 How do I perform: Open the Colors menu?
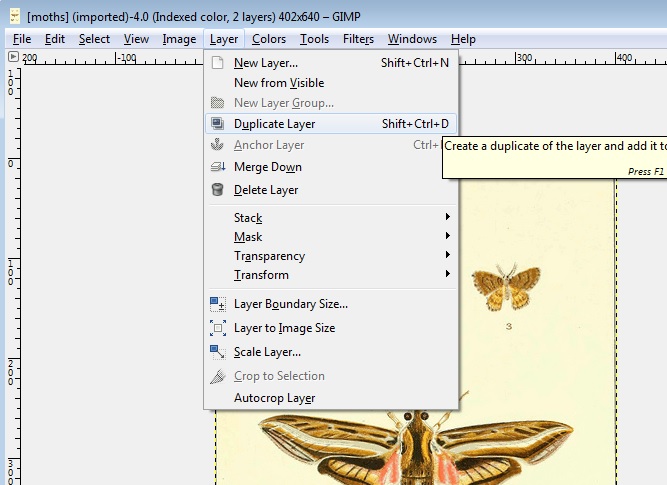point(268,39)
